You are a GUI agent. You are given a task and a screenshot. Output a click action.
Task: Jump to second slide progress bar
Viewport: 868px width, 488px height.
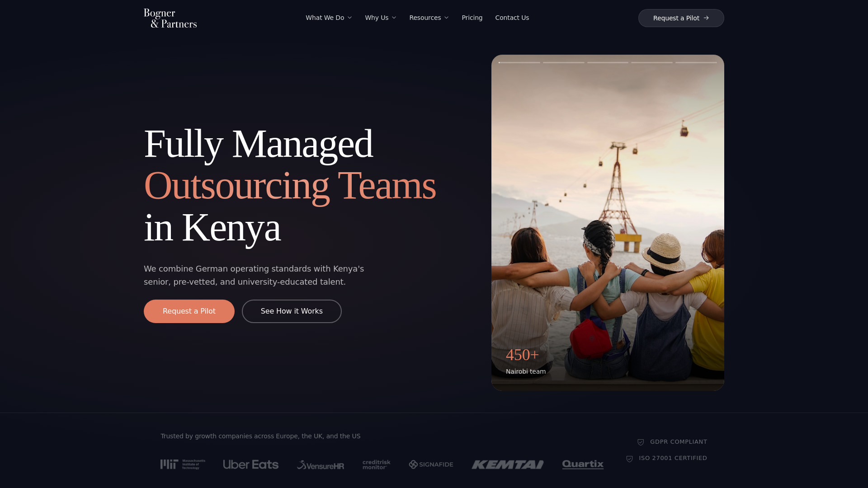[564, 62]
